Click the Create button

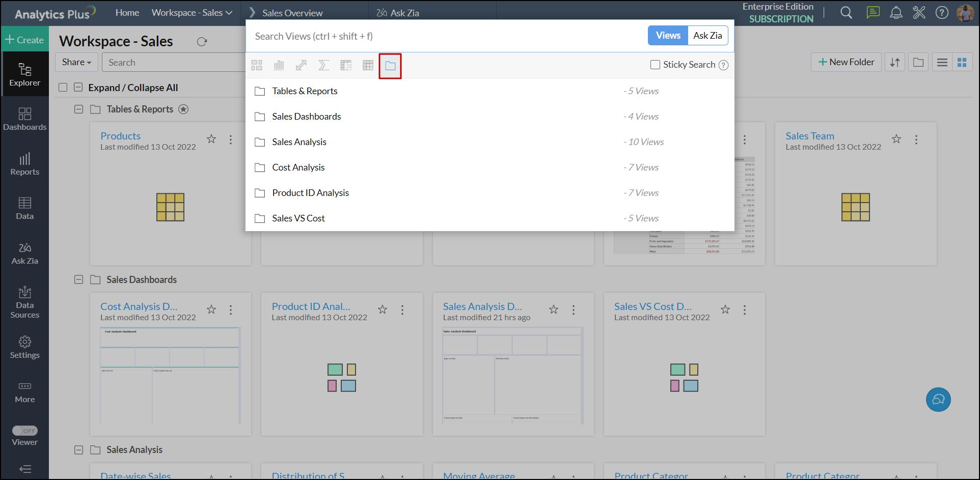(24, 40)
